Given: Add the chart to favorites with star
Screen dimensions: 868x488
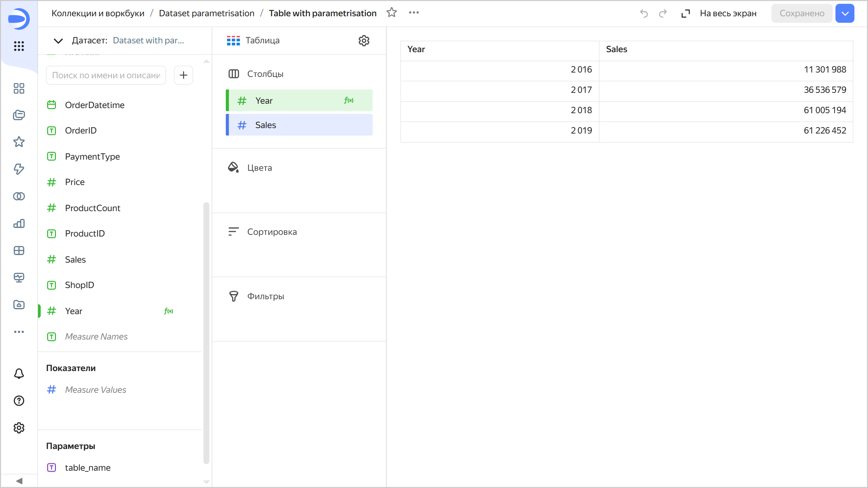Looking at the screenshot, I should point(392,13).
